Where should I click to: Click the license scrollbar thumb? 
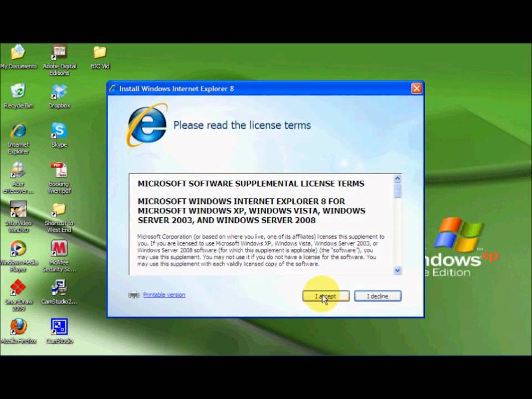398,190
